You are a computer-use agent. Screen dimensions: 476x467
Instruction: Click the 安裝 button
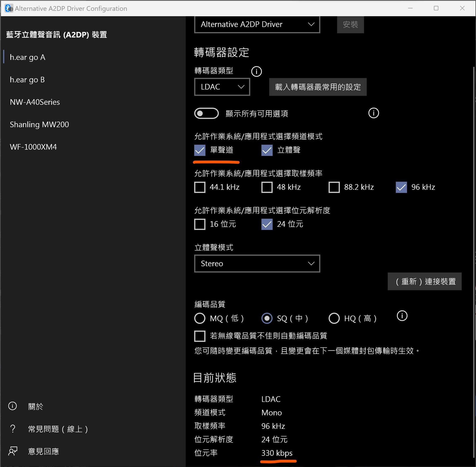(350, 24)
